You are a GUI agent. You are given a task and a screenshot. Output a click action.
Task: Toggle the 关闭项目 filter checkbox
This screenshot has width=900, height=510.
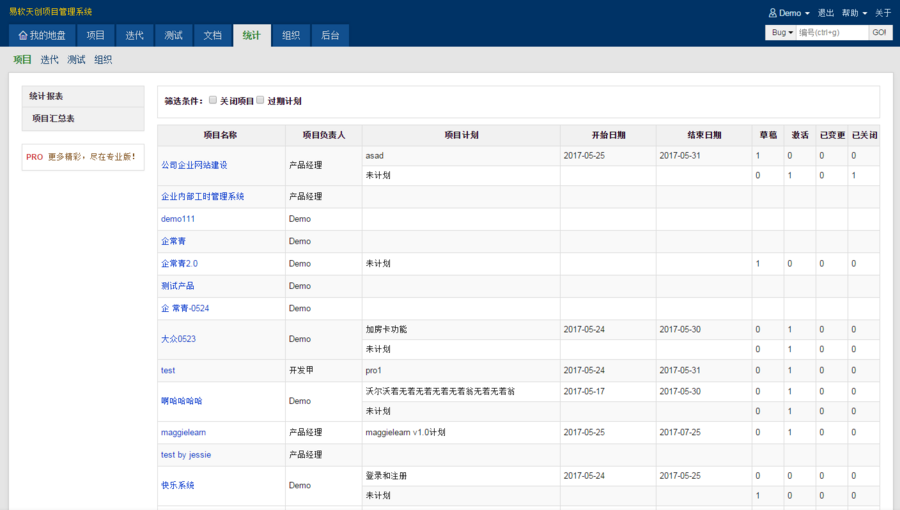(212, 100)
